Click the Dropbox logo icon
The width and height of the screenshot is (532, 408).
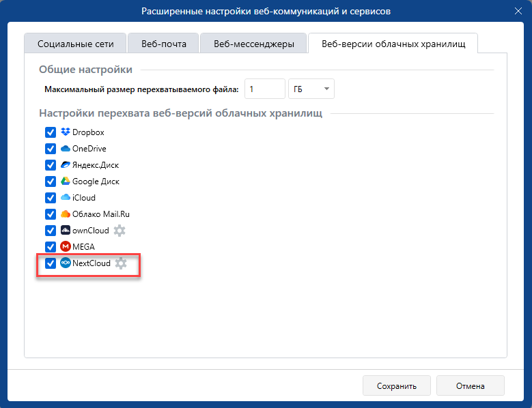[x=66, y=132]
